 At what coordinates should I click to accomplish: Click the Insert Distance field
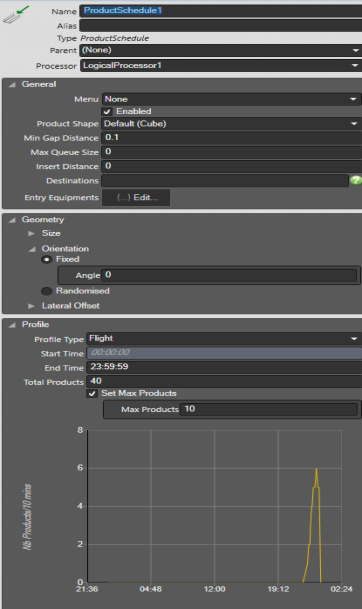(x=231, y=166)
